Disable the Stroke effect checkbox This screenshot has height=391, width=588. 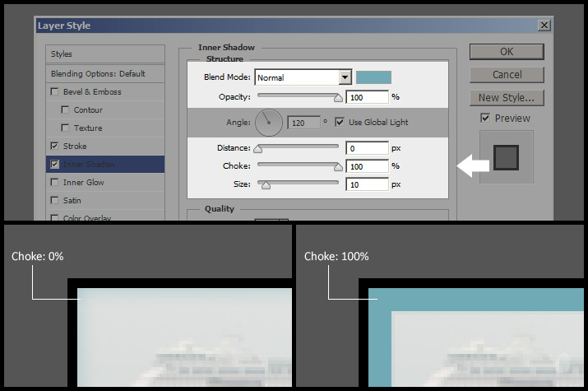click(x=55, y=147)
